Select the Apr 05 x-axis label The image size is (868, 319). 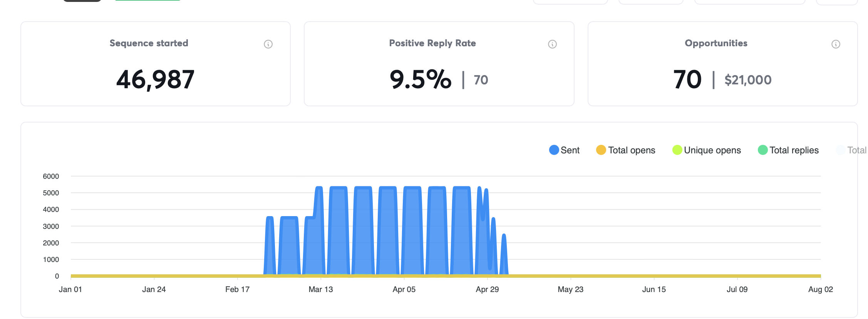[404, 289]
